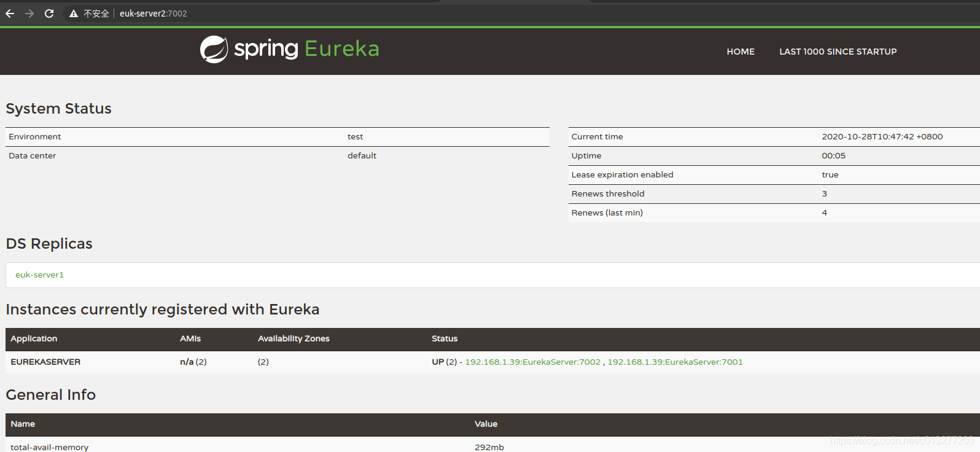Reload the page with refresh icon
The height and width of the screenshot is (452, 980).
tap(49, 14)
